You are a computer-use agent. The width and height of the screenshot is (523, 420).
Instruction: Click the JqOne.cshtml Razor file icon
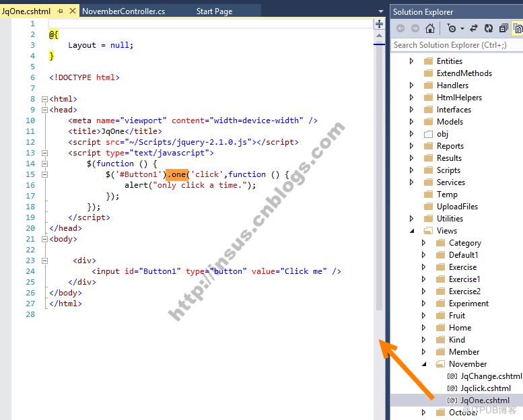452,400
